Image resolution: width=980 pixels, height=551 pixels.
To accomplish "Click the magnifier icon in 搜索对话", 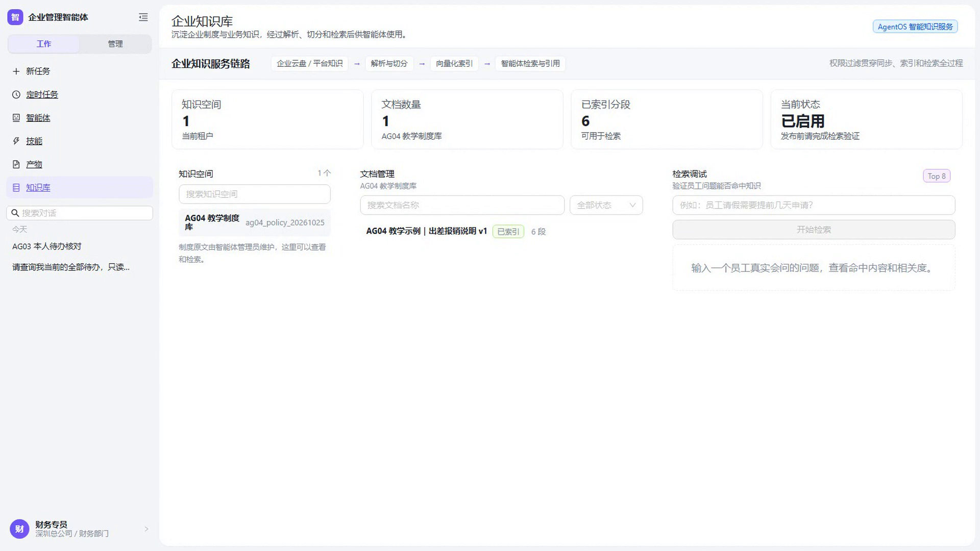I will pos(15,213).
